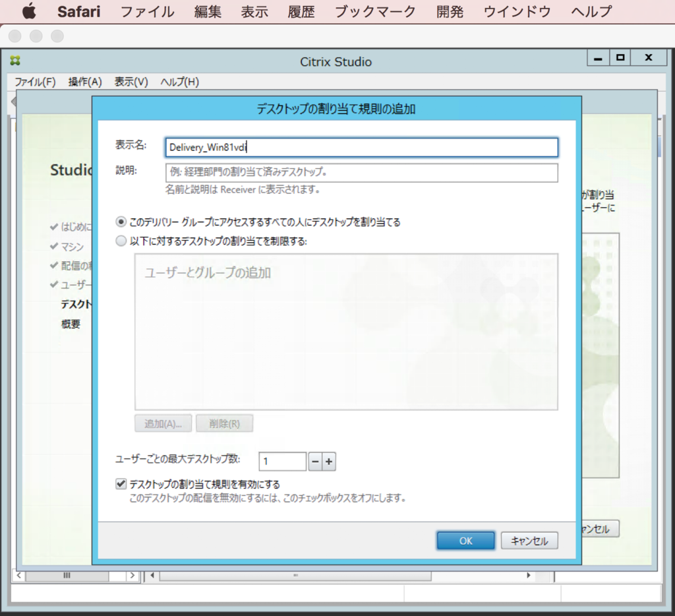The image size is (675, 616).
Task: Open the 履歴 menu
Action: click(x=301, y=11)
